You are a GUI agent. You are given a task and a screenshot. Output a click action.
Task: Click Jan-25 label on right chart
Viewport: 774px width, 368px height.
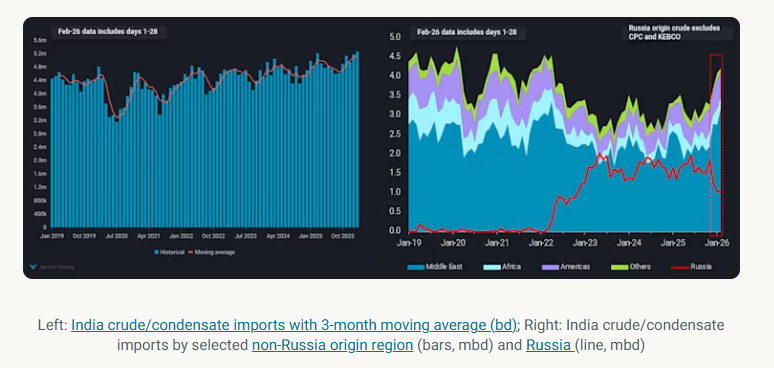point(674,243)
